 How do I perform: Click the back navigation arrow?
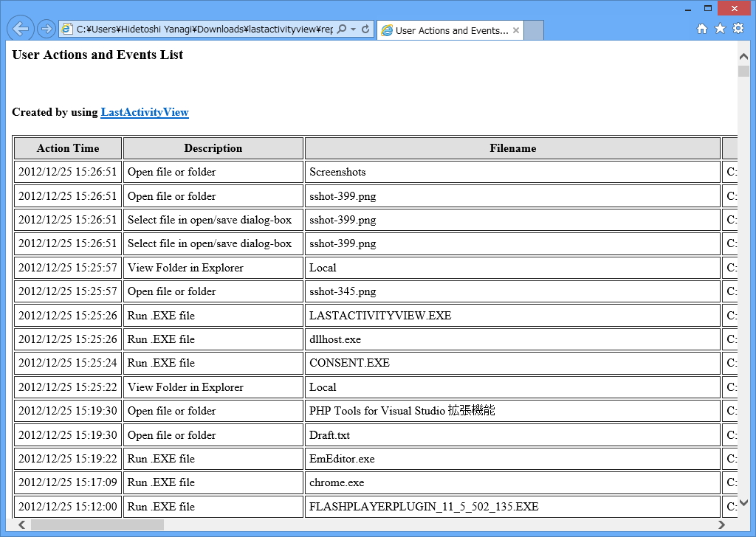(20, 29)
